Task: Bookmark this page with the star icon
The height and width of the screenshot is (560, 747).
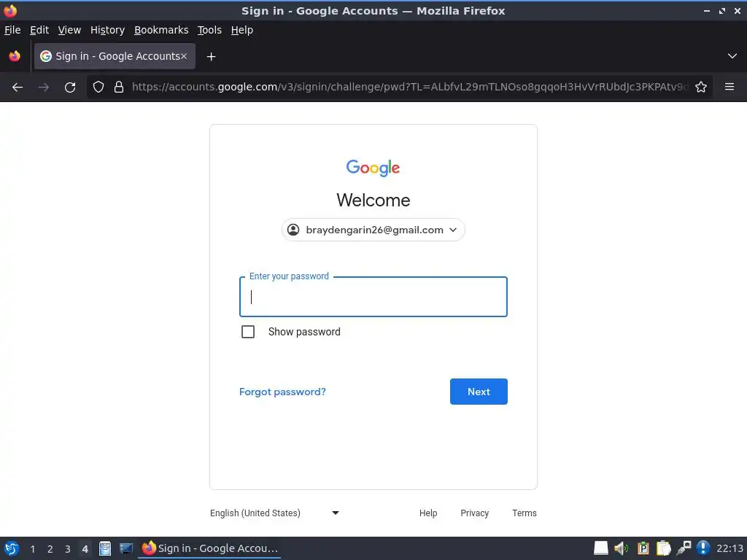Action: tap(701, 87)
